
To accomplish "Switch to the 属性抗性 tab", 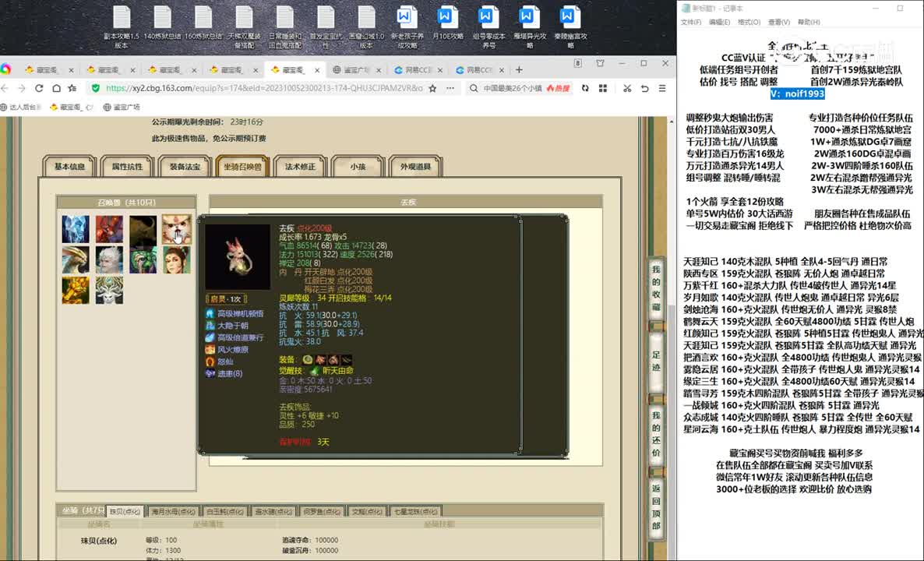I will point(127,167).
